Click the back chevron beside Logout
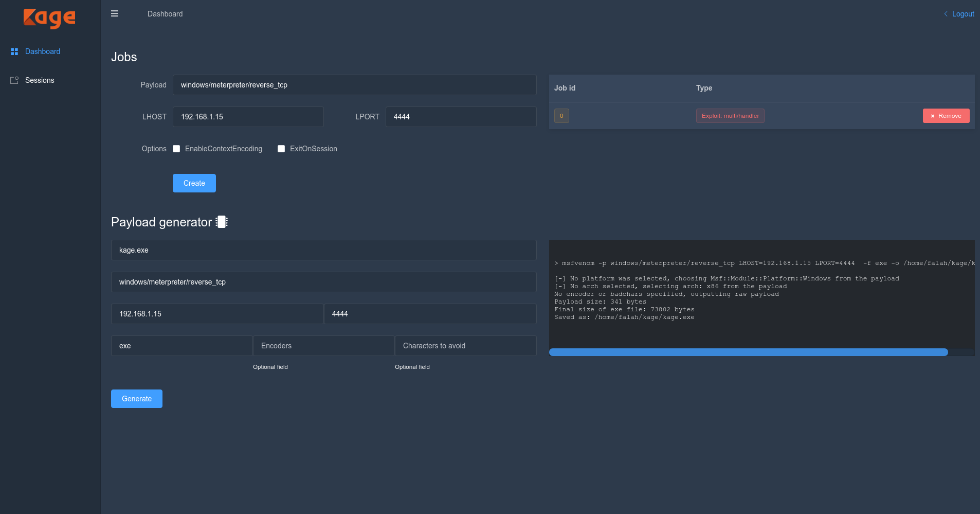Screen dimensions: 980x514 (946, 14)
